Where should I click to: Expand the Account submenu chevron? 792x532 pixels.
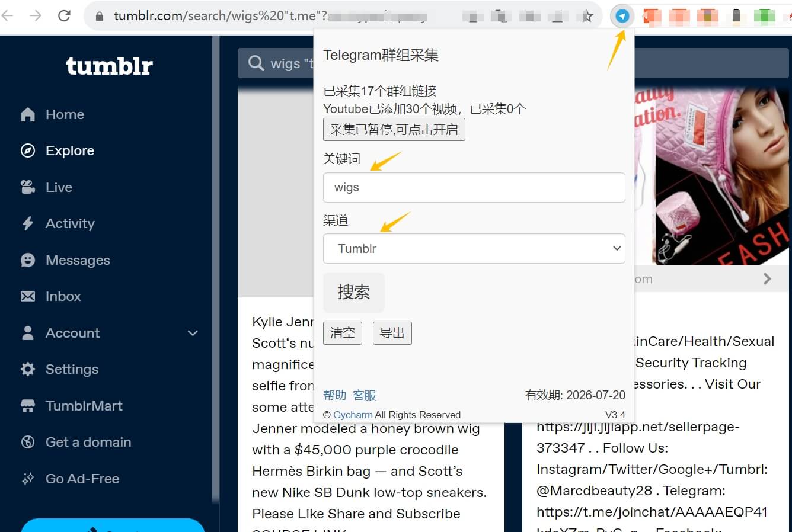(x=193, y=333)
